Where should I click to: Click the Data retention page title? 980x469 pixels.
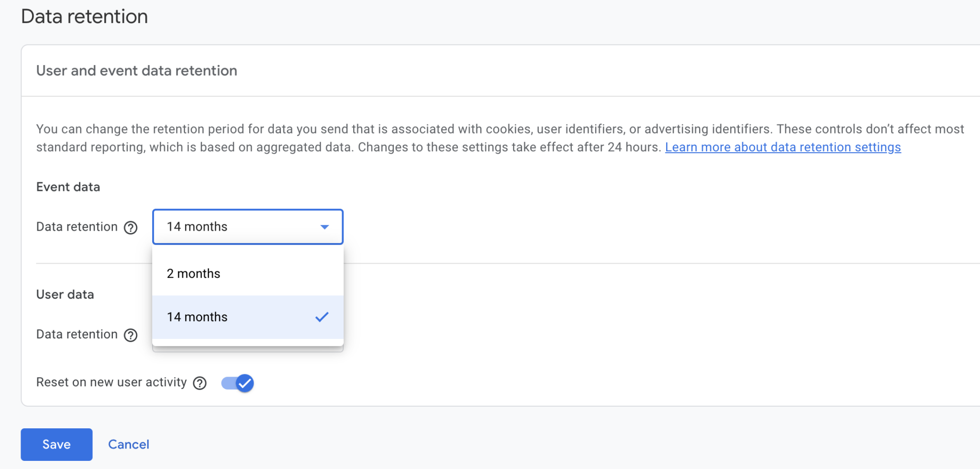click(85, 16)
